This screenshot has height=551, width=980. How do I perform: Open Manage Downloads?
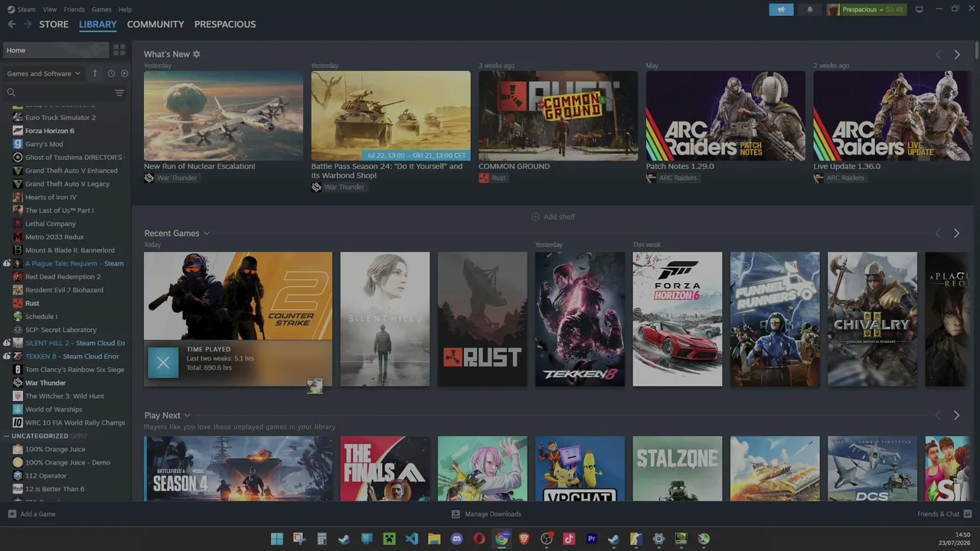tap(486, 514)
